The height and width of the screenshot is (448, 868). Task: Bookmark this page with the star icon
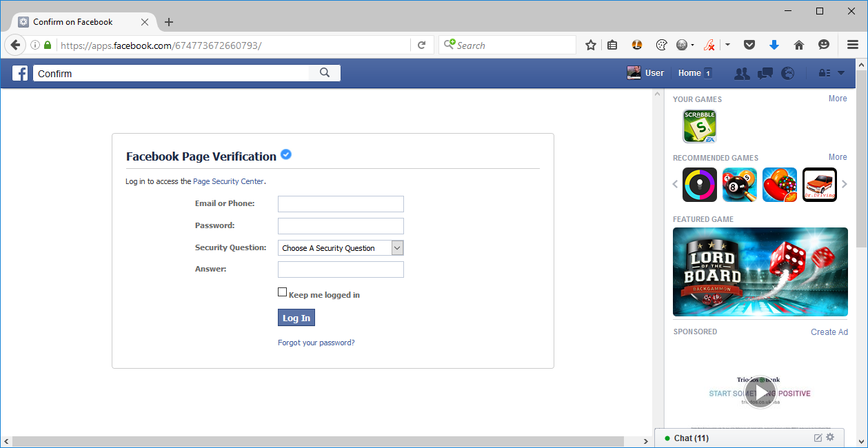tap(591, 45)
